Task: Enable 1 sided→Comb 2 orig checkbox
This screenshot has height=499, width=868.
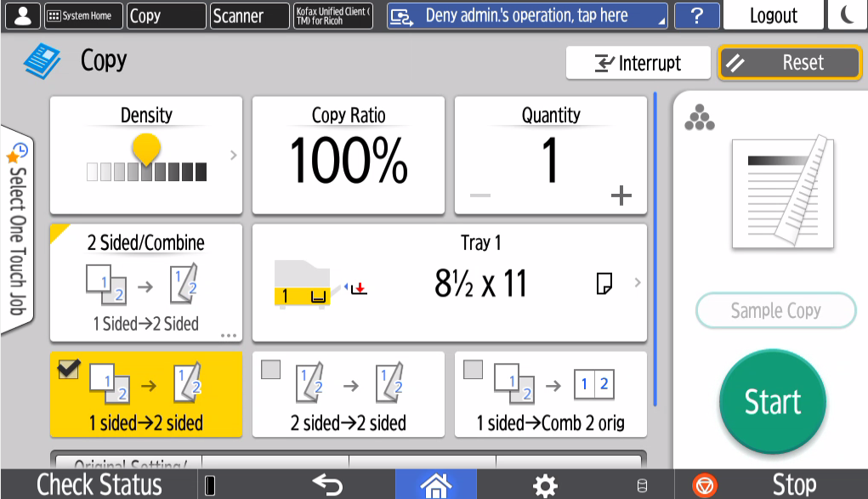Action: coord(474,370)
